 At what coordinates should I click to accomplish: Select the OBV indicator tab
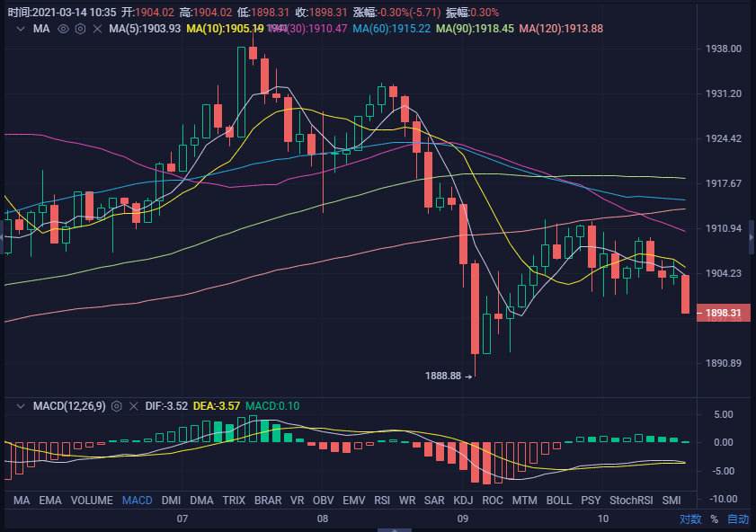[323, 501]
